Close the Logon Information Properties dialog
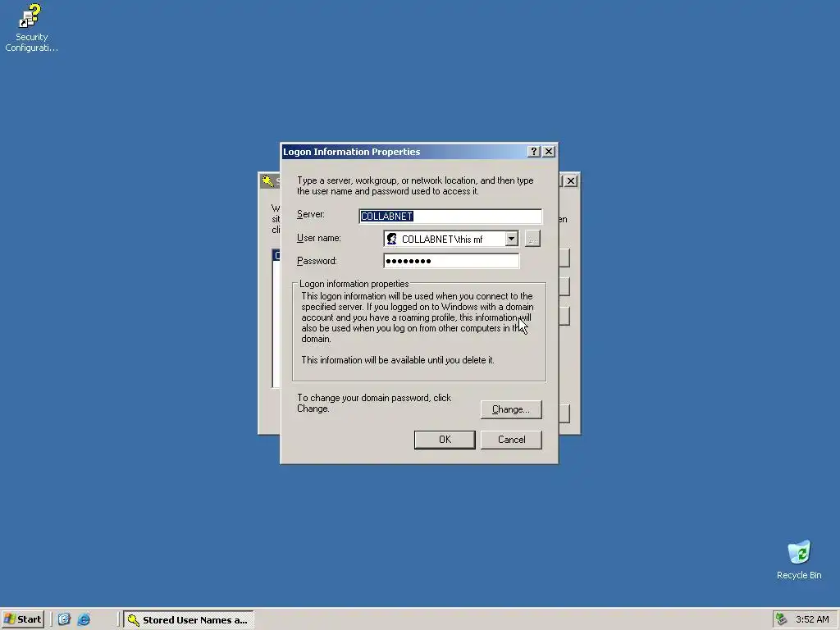 pyautogui.click(x=549, y=152)
